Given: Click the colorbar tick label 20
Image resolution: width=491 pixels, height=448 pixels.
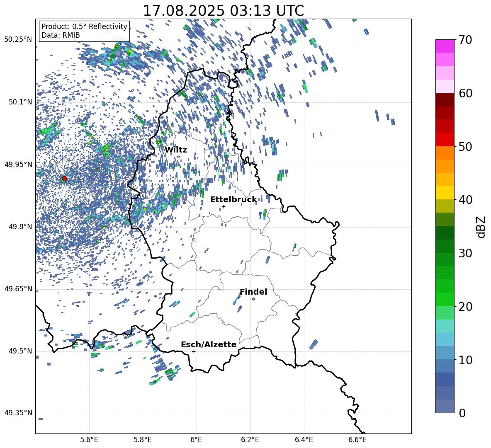Looking at the screenshot, I should point(465,307).
